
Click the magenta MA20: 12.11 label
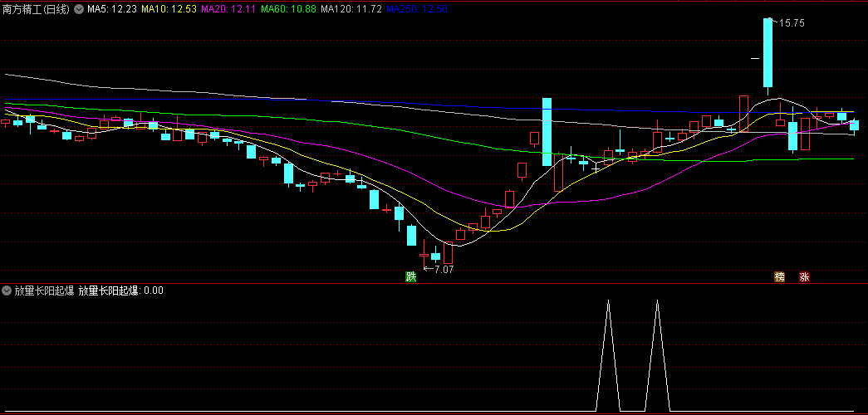point(228,9)
